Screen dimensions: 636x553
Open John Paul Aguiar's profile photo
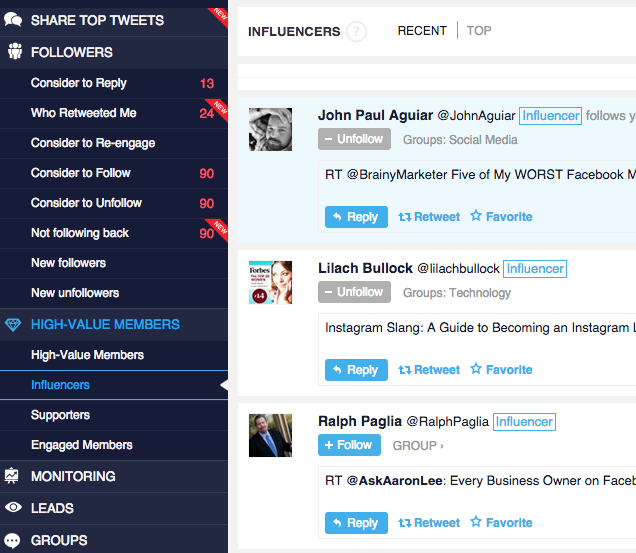point(271,129)
